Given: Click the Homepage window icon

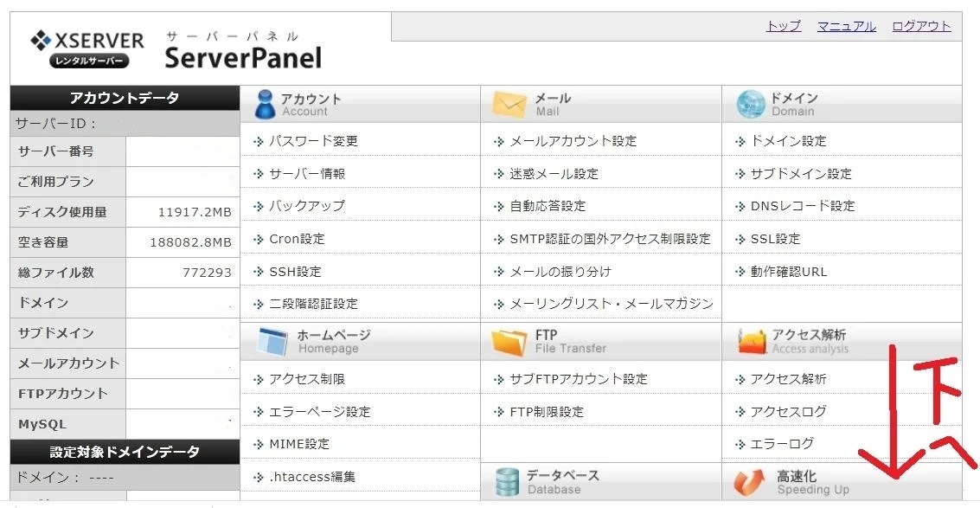Looking at the screenshot, I should 272,341.
